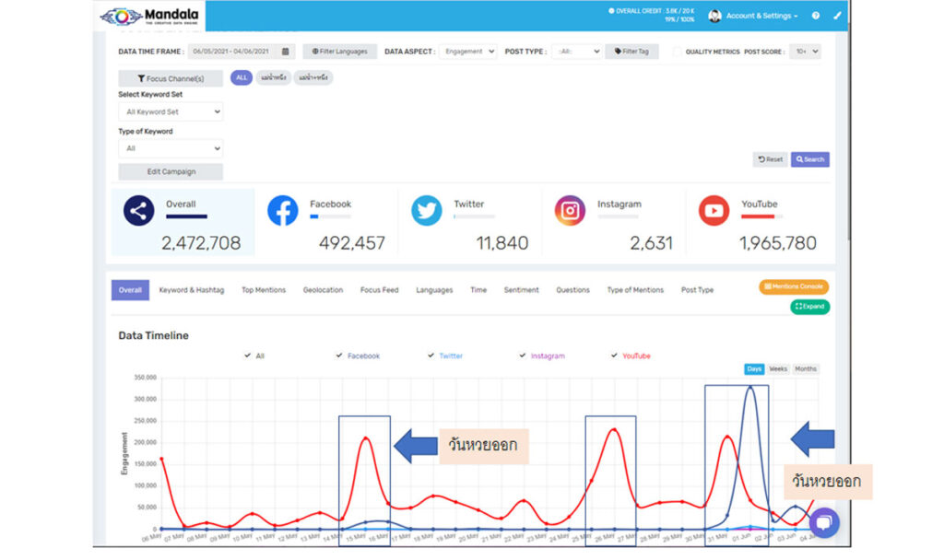Uncheck YouTube in the timeline legend
The image size is (944, 560).
click(614, 356)
